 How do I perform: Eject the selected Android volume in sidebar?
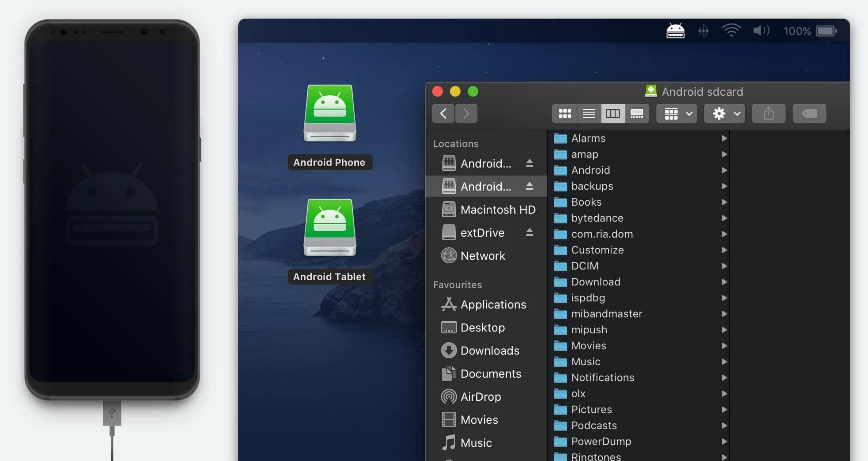pos(529,186)
